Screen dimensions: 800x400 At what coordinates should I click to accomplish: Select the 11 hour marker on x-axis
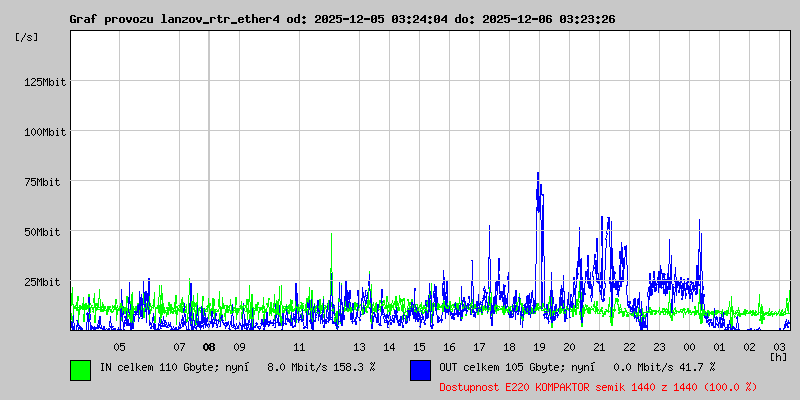pyautogui.click(x=299, y=347)
